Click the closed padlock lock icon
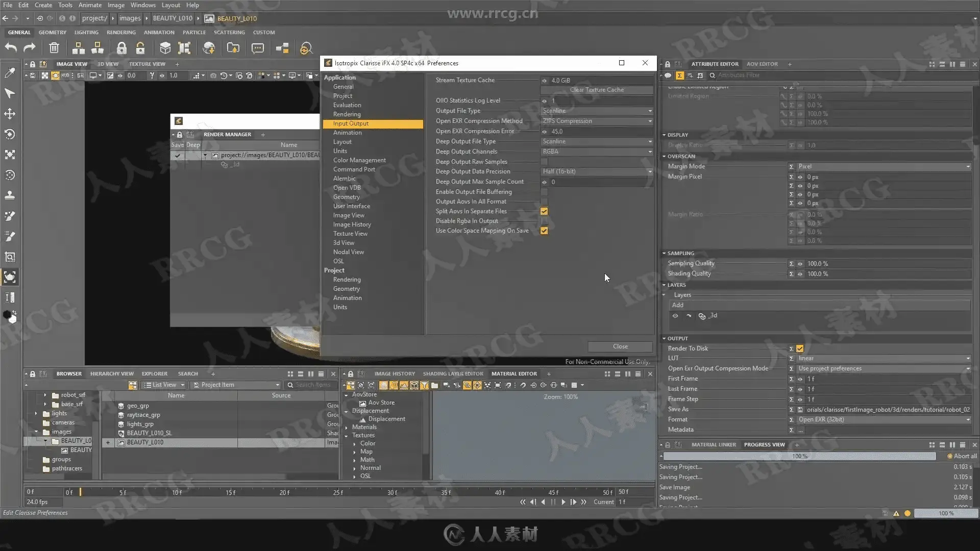This screenshot has width=980, height=551. tap(121, 48)
